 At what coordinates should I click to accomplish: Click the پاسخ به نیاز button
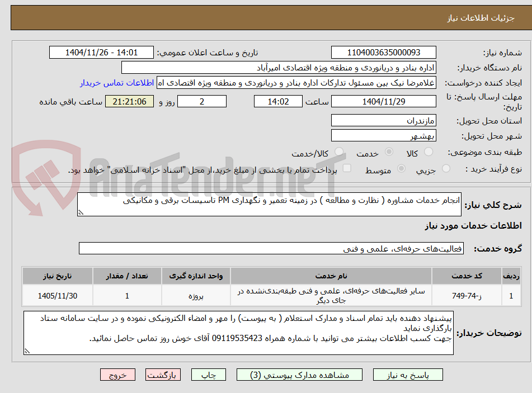coord(408,375)
